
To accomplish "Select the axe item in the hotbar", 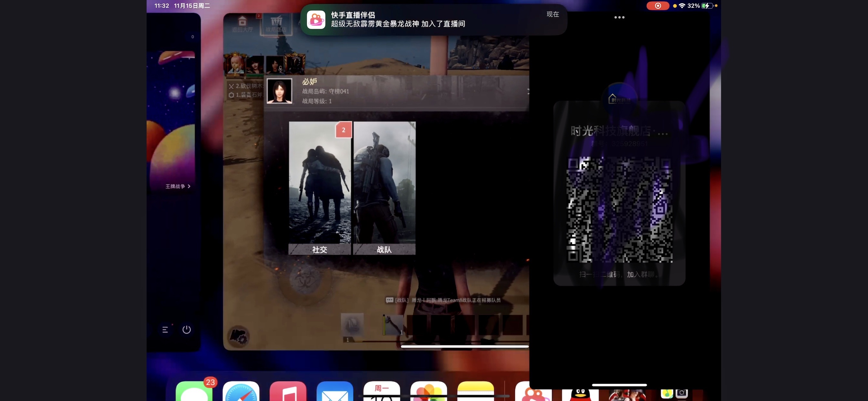I will coord(393,325).
